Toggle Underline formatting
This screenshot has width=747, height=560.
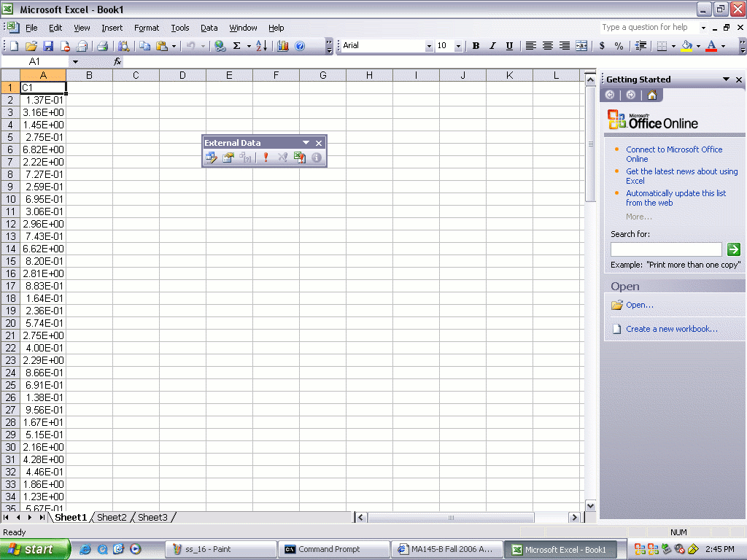(509, 46)
